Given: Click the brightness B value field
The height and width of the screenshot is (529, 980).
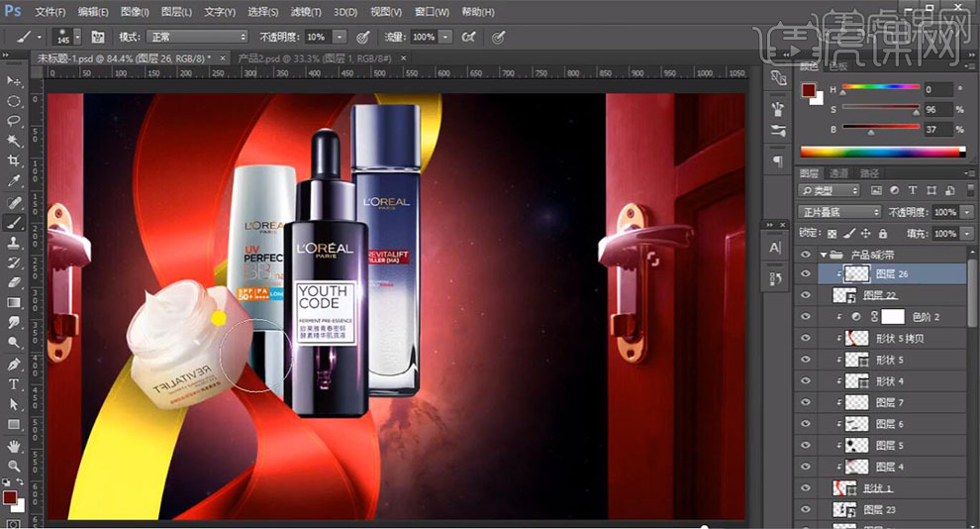Looking at the screenshot, I should coord(938,130).
